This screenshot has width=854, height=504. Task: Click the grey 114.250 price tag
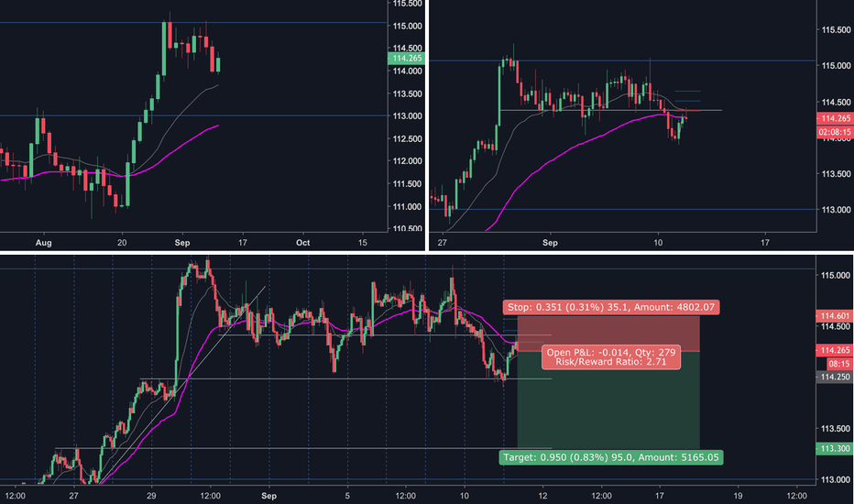point(835,377)
